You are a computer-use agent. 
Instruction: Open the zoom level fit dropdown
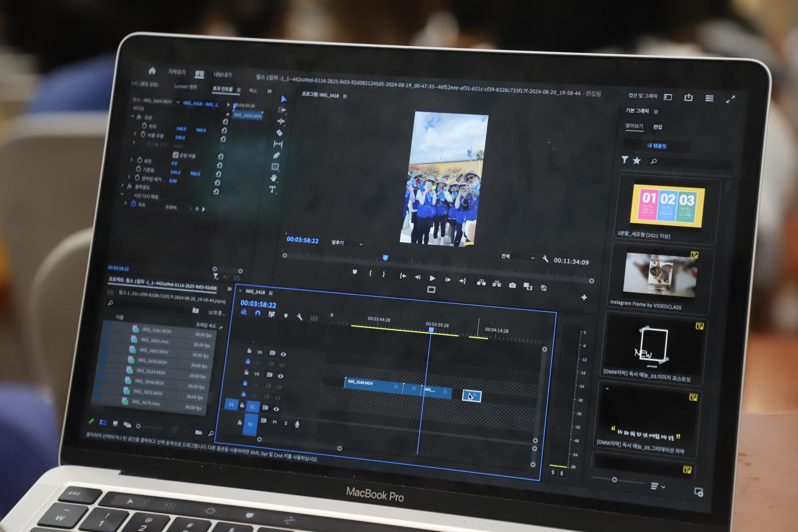(347, 243)
